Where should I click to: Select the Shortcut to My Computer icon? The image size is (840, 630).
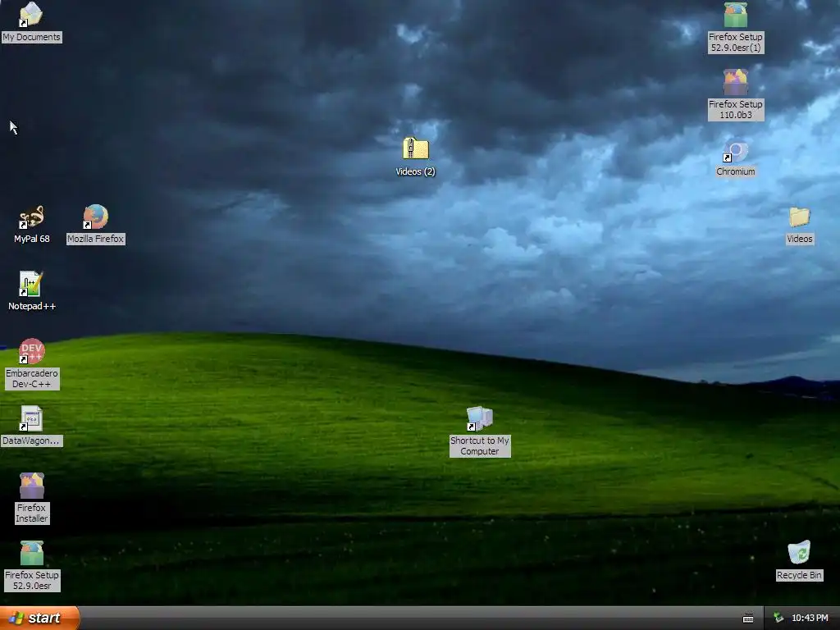point(479,418)
